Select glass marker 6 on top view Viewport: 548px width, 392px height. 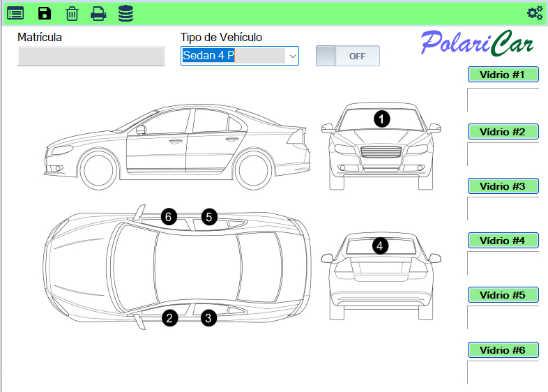(168, 217)
